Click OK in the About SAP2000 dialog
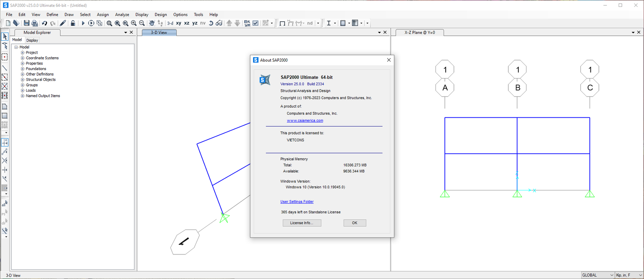 pos(355,223)
